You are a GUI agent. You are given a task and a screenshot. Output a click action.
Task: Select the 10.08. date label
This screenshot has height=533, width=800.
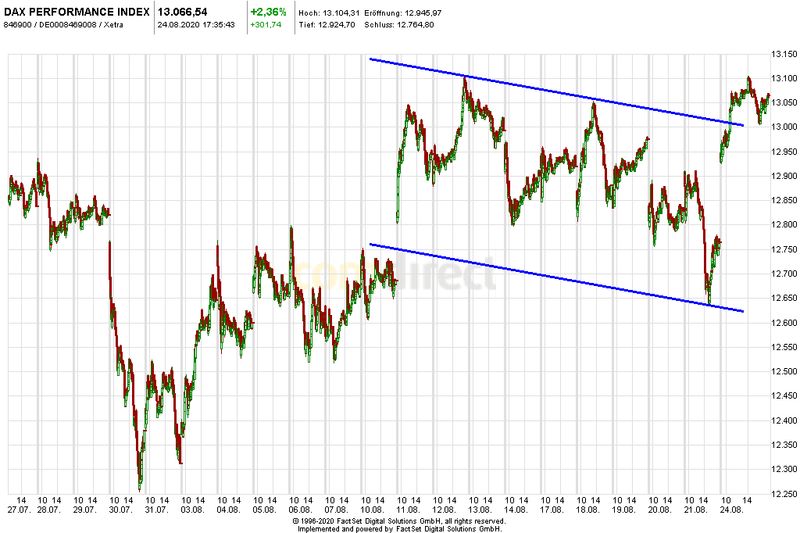tap(372, 510)
